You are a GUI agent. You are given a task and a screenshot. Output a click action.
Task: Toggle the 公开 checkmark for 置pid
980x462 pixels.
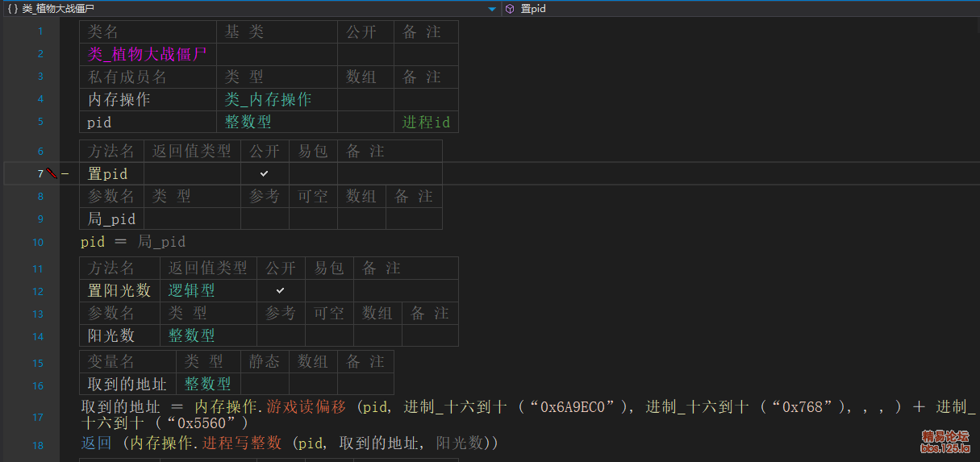265,173
